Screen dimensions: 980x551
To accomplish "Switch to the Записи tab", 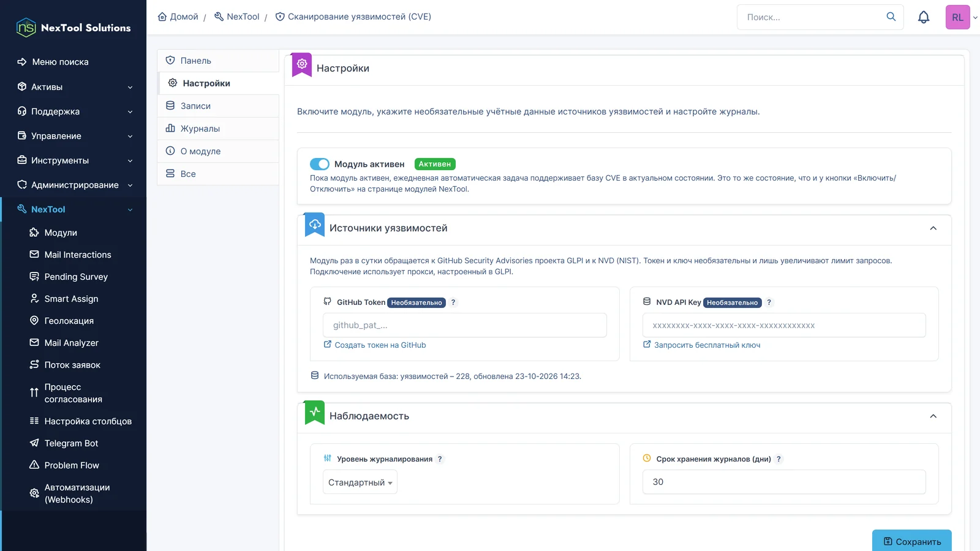I will (218, 106).
